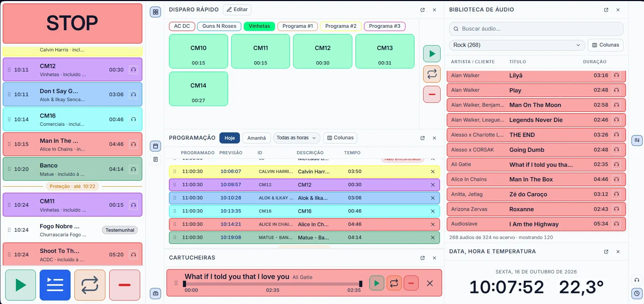This screenshot has width=644, height=304.
Task: Select the Guns N Roses tab
Action: coord(219,26)
